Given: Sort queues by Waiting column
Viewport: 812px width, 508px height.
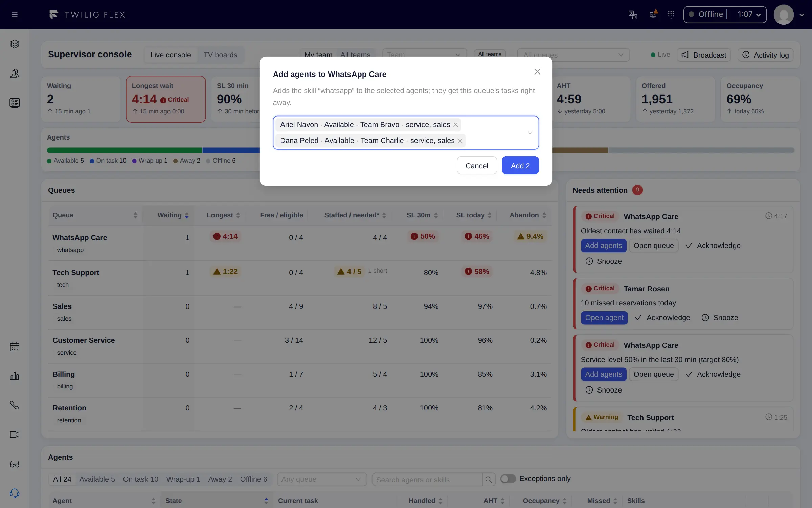Looking at the screenshot, I should [173, 215].
